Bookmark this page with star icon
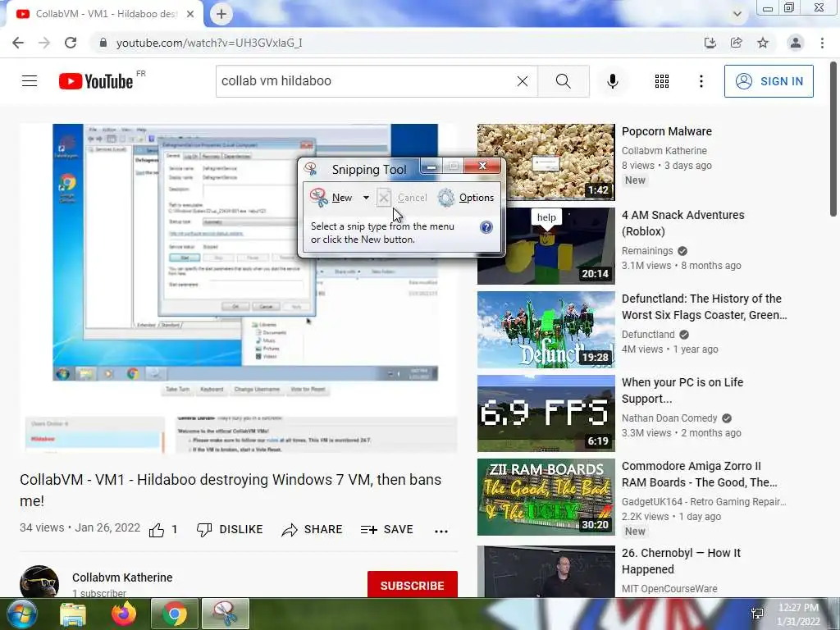The width and height of the screenshot is (840, 630). 762,43
